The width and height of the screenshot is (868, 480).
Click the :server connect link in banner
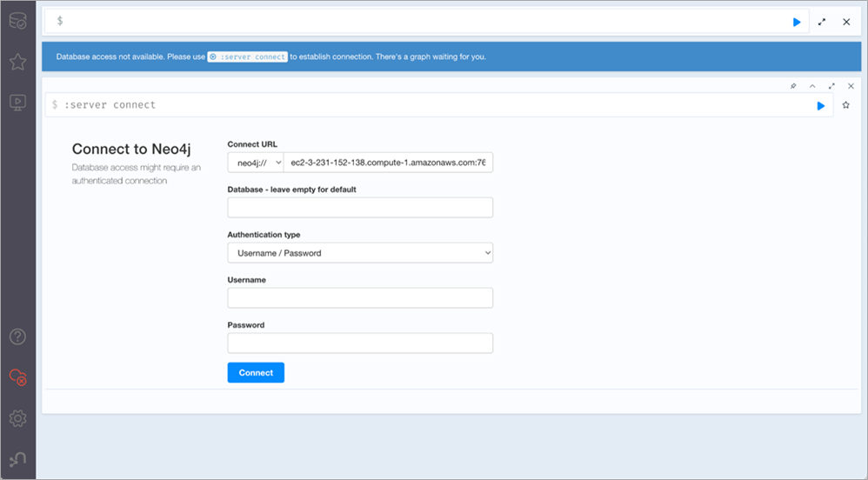[x=248, y=57]
